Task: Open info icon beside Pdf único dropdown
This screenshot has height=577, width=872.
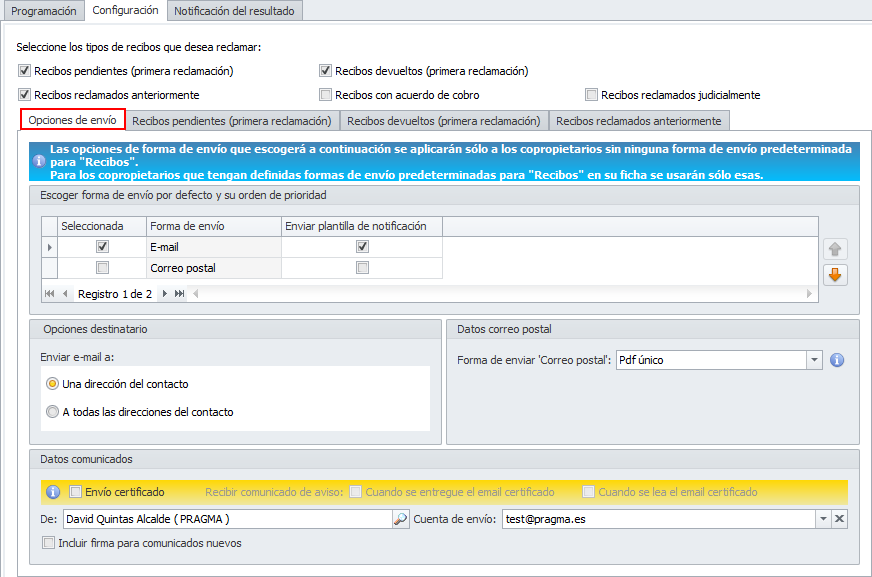Action: pos(837,360)
